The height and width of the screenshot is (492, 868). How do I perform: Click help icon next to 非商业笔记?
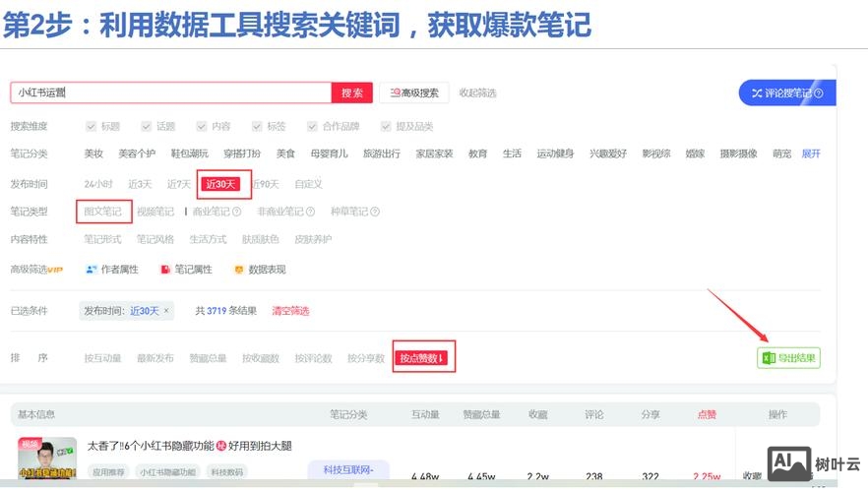[311, 212]
